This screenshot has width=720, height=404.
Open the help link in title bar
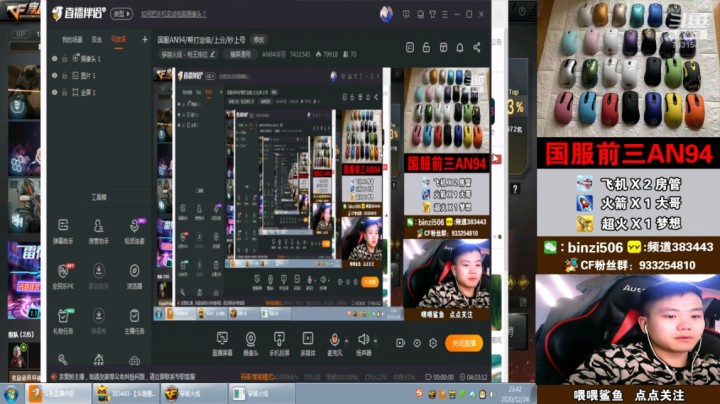pos(174,14)
